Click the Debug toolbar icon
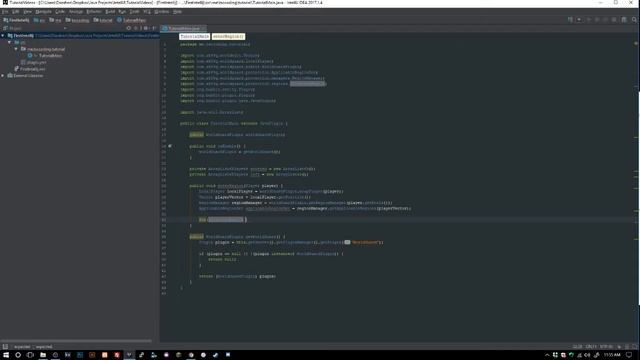 point(597,20)
